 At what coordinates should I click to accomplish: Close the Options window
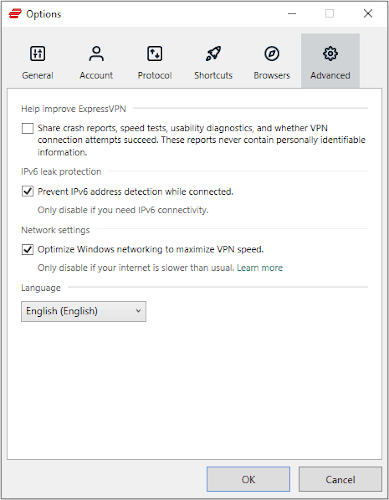coord(368,14)
